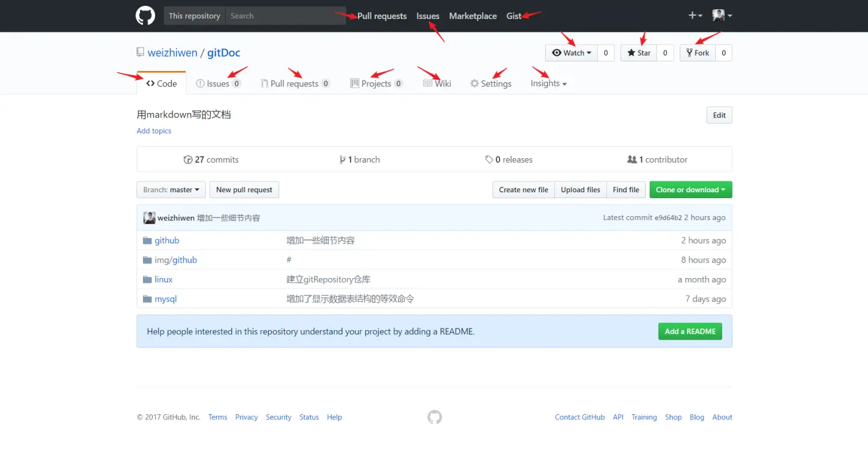Open the Wiki tab
Viewport: 868px width, 464px height.
437,83
